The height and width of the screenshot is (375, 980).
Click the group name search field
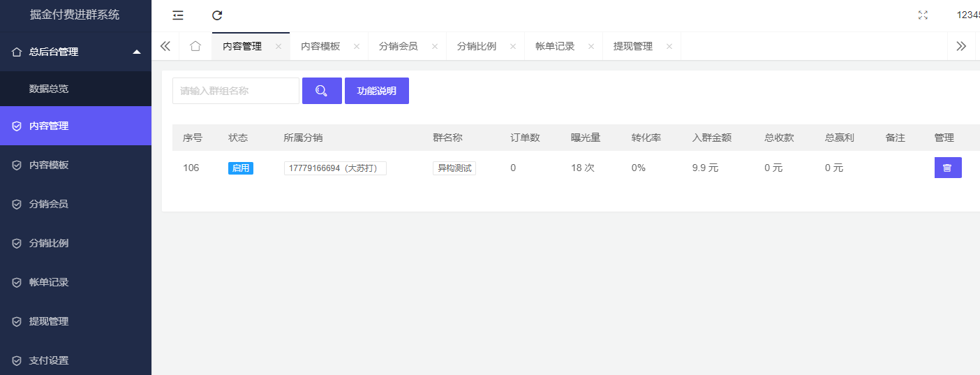point(235,91)
